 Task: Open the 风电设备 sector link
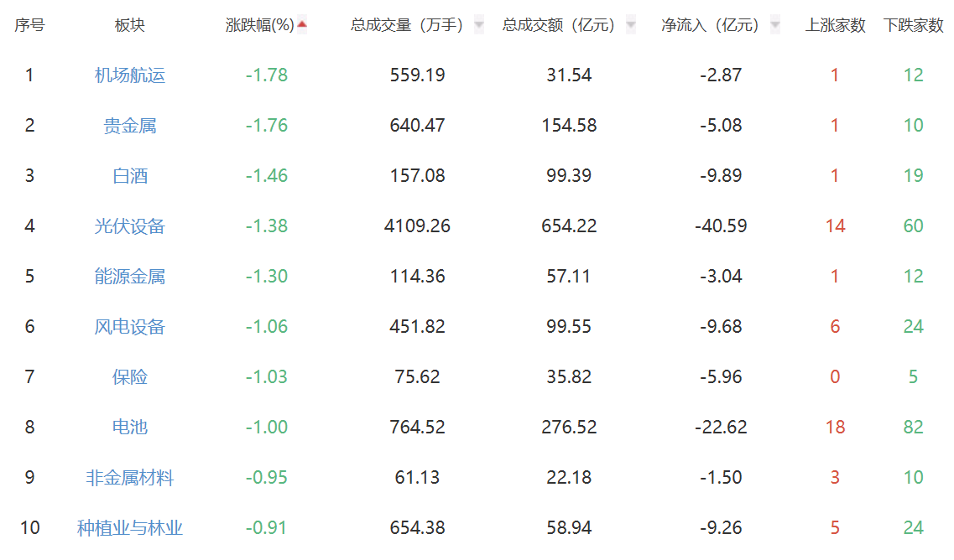[130, 327]
